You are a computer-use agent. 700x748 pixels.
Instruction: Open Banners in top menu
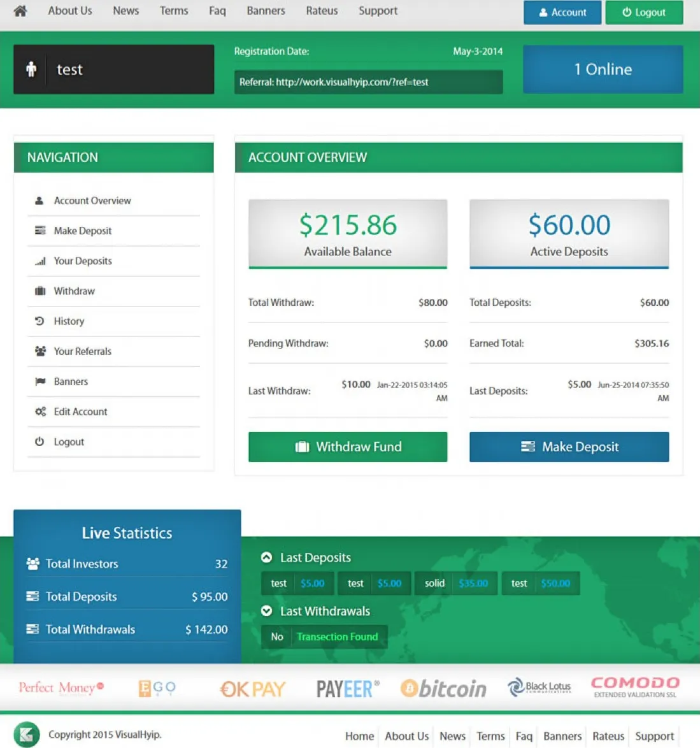(266, 10)
